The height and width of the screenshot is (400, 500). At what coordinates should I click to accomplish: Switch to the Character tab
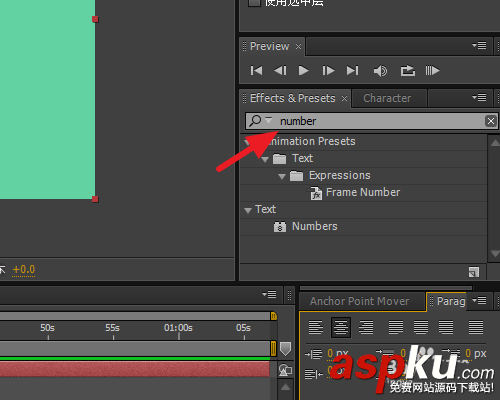(x=387, y=98)
